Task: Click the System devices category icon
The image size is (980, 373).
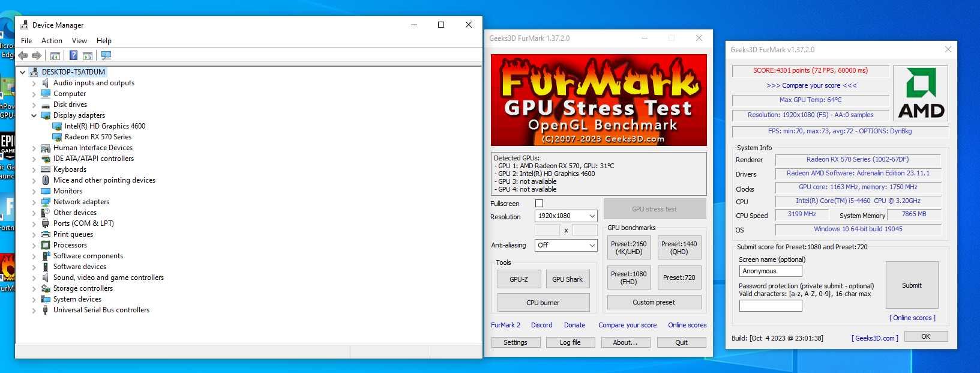Action: [46, 299]
